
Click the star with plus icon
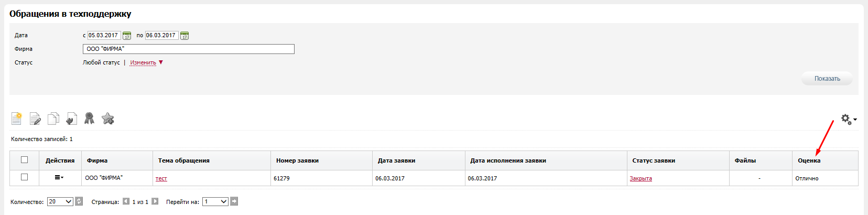click(x=108, y=119)
